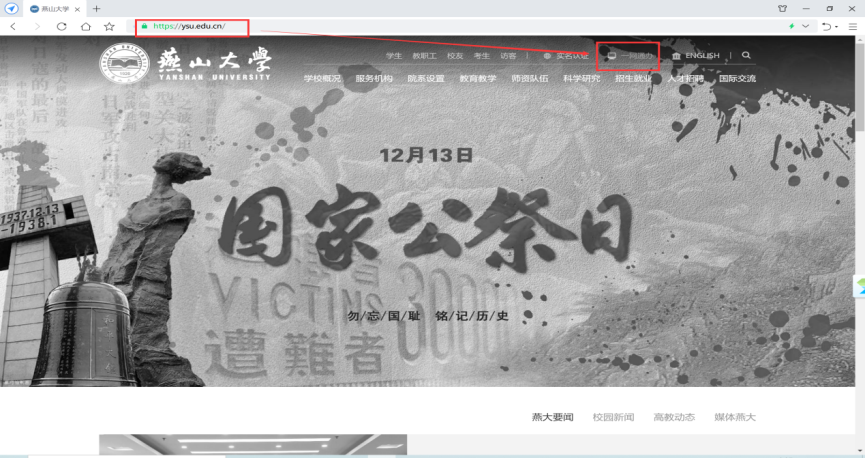Expand the undo history dropdown arrow
This screenshot has height=458, width=865.
(x=836, y=26)
